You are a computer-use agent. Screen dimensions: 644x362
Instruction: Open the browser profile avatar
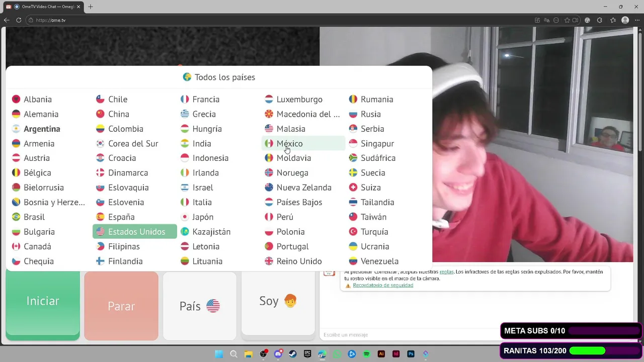625,20
